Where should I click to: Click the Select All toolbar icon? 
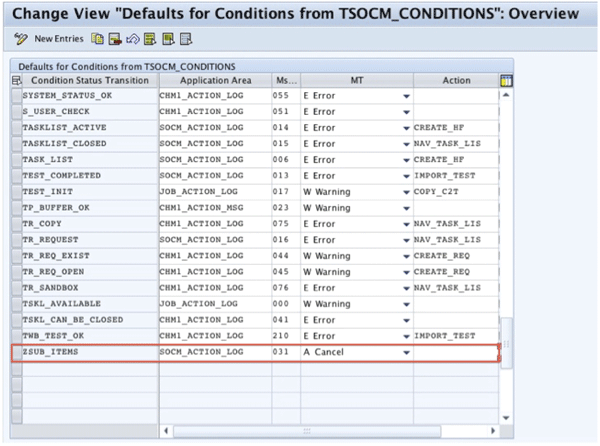pyautogui.click(x=150, y=39)
